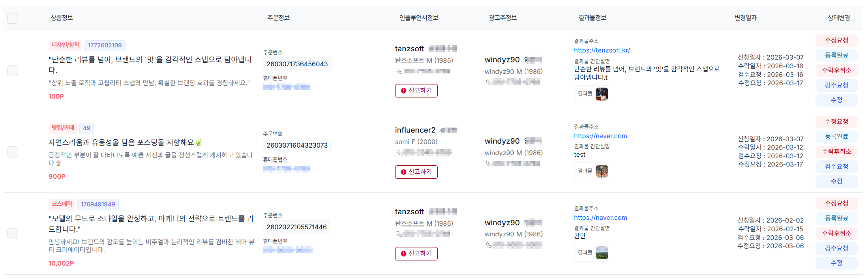Click 검수요청 button in the first row
Viewport: 868px width, 279px height.
pyautogui.click(x=836, y=85)
